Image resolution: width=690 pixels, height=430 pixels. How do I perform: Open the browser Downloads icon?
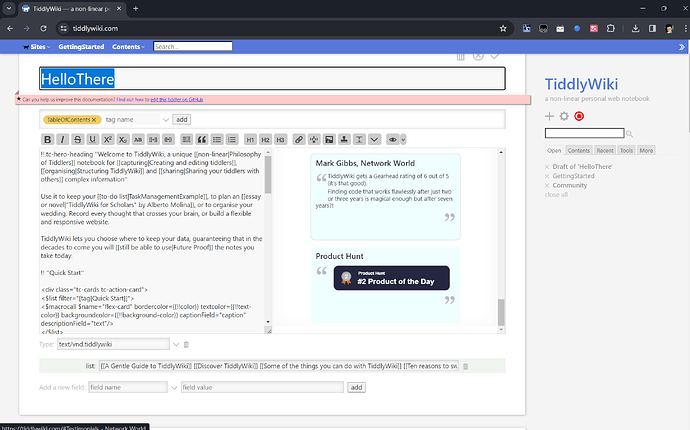[635, 29]
